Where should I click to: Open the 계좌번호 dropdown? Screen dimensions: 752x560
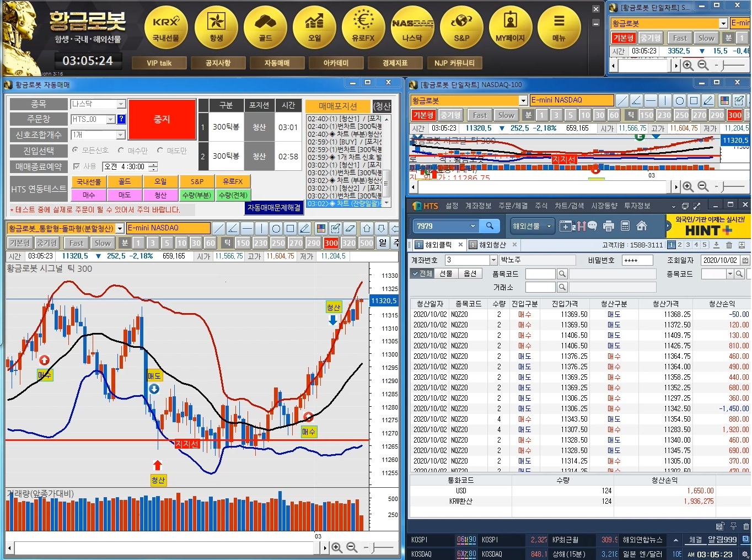click(493, 260)
